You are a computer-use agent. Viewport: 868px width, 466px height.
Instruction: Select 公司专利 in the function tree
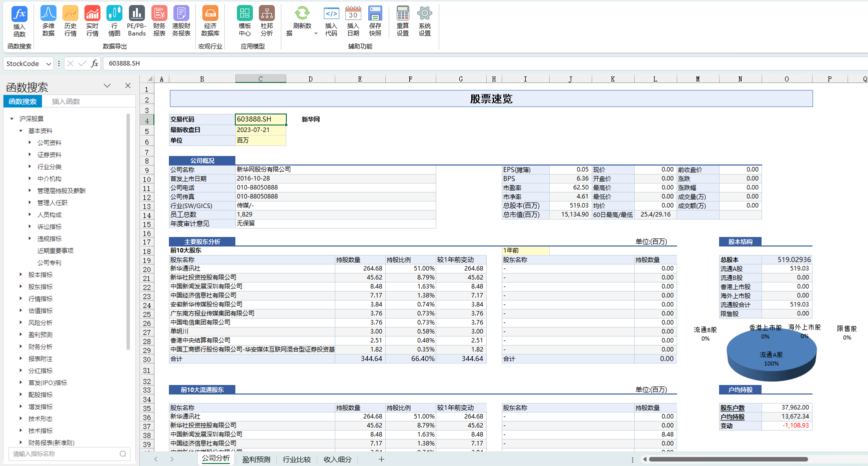pyautogui.click(x=49, y=263)
